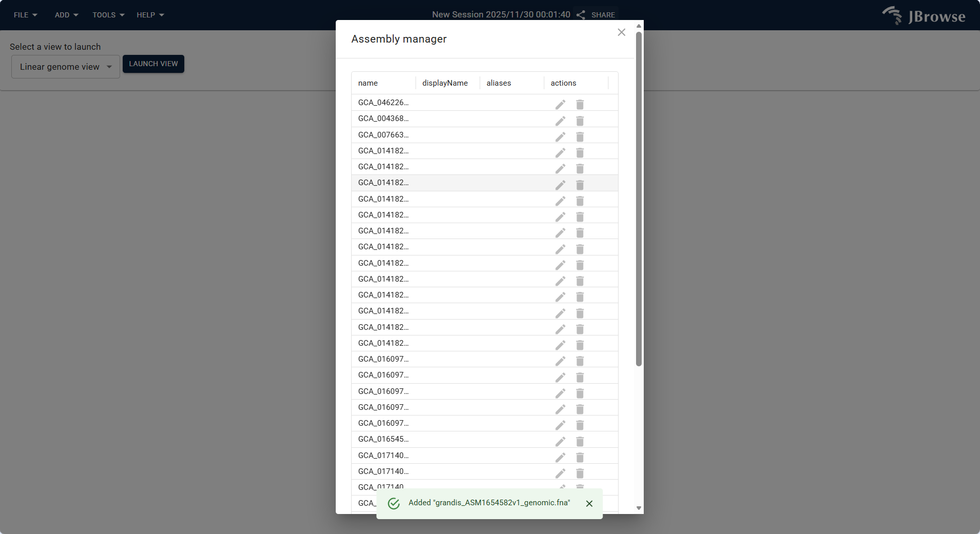Open the pencil edit icon for GCA_007663
The width and height of the screenshot is (980, 534).
tap(560, 136)
